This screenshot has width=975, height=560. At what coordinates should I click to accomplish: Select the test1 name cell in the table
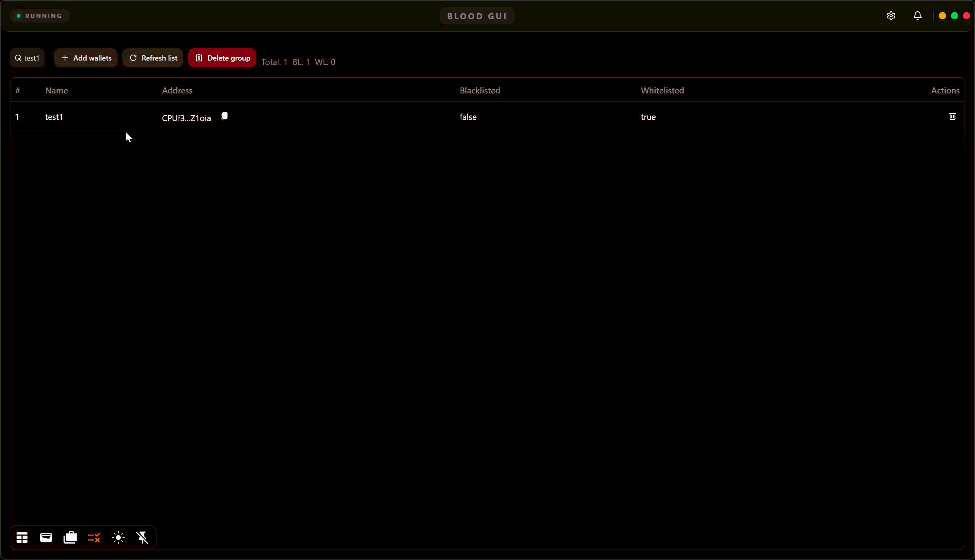pos(54,117)
